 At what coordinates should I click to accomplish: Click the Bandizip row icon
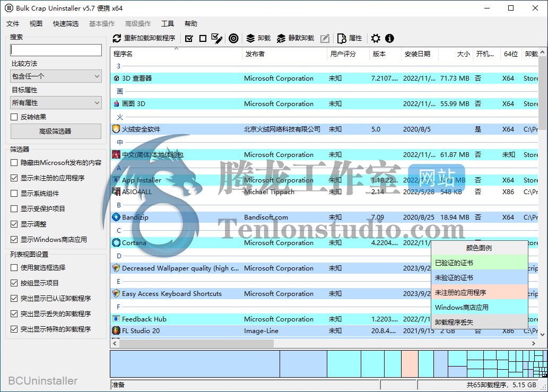pos(116,217)
